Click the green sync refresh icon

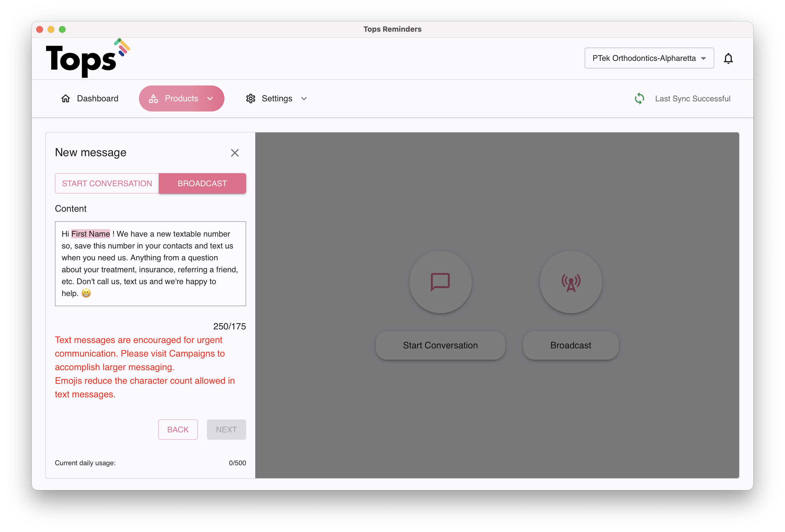point(639,99)
